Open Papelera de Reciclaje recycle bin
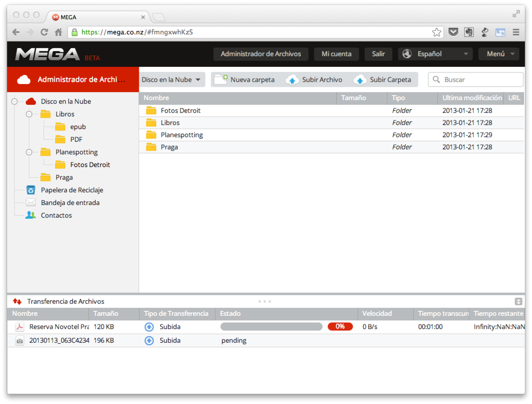The height and width of the screenshot is (404, 532). [31, 190]
